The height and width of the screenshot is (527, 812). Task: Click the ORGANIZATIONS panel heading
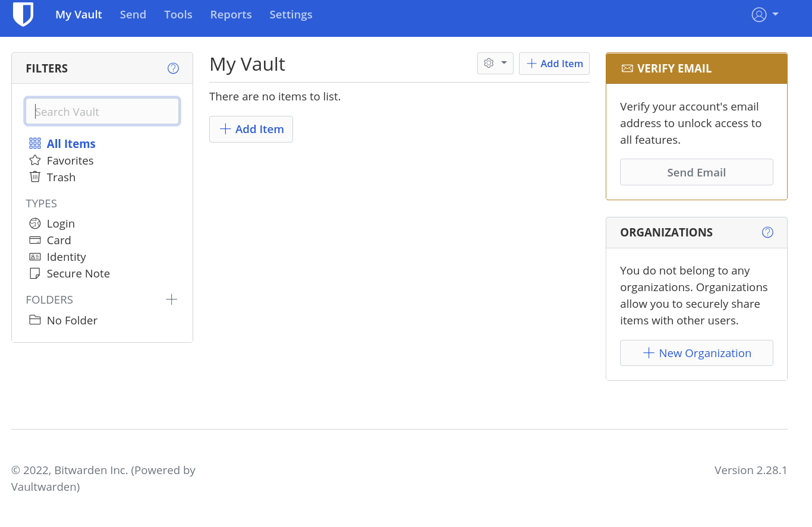[666, 232]
